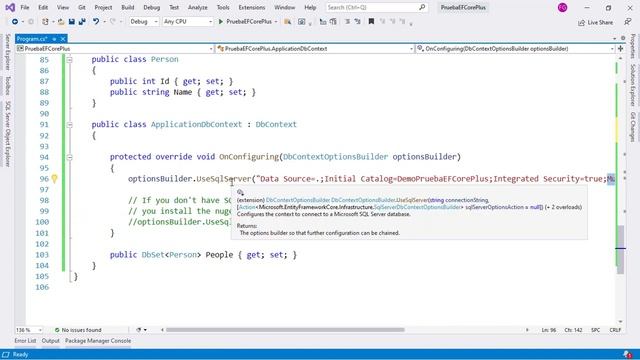640x360 pixels.
Task: Open the Test menu
Action: click(x=174, y=7)
